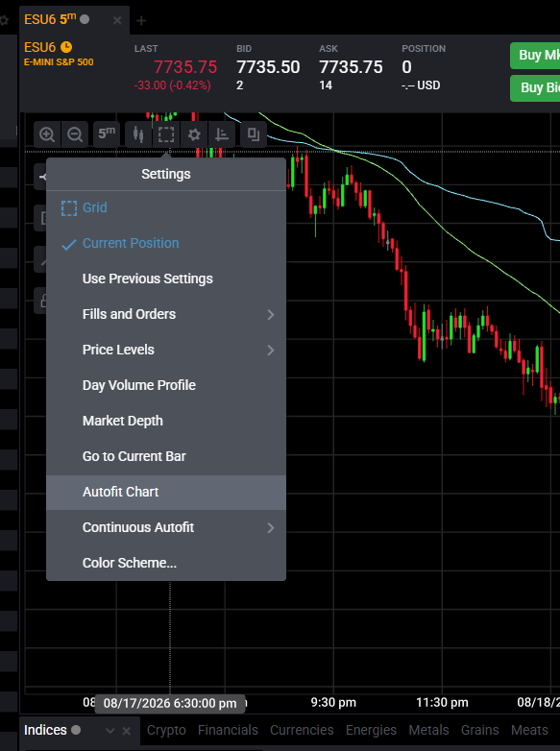Screen dimensions: 560x751
Task: Expand the Continuous Autofit submenu
Action: 166,527
